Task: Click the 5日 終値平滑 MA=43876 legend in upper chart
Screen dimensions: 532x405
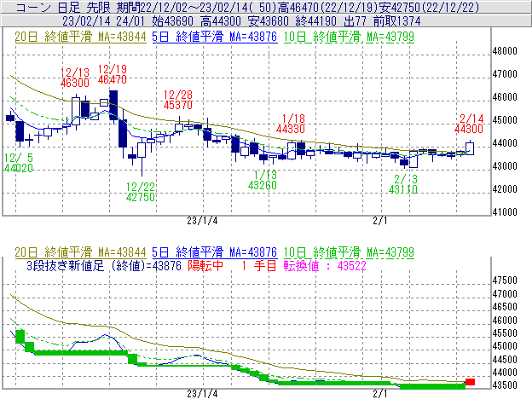Action: point(215,37)
